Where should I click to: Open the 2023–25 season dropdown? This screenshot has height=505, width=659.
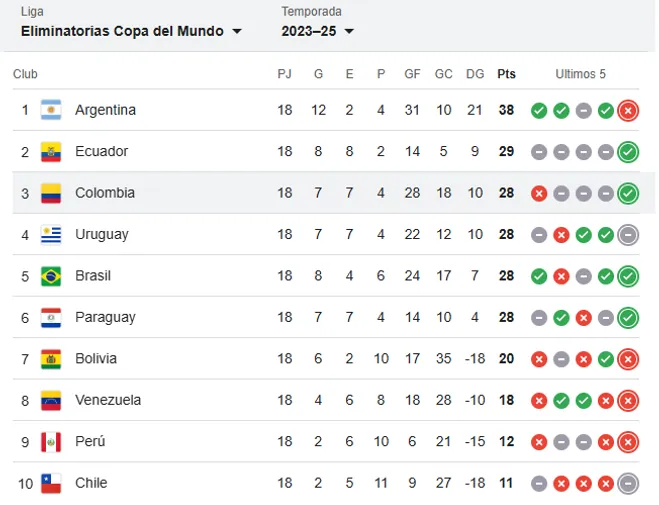tap(318, 31)
